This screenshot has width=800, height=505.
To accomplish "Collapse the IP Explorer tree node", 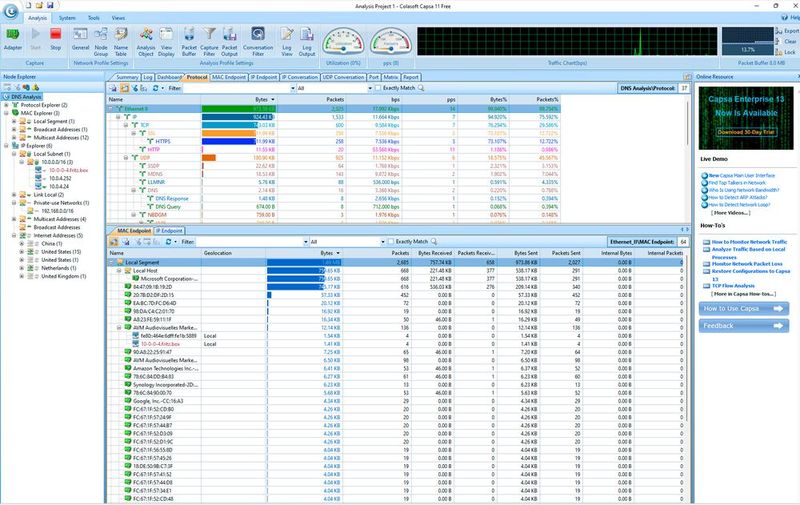I will [8, 144].
